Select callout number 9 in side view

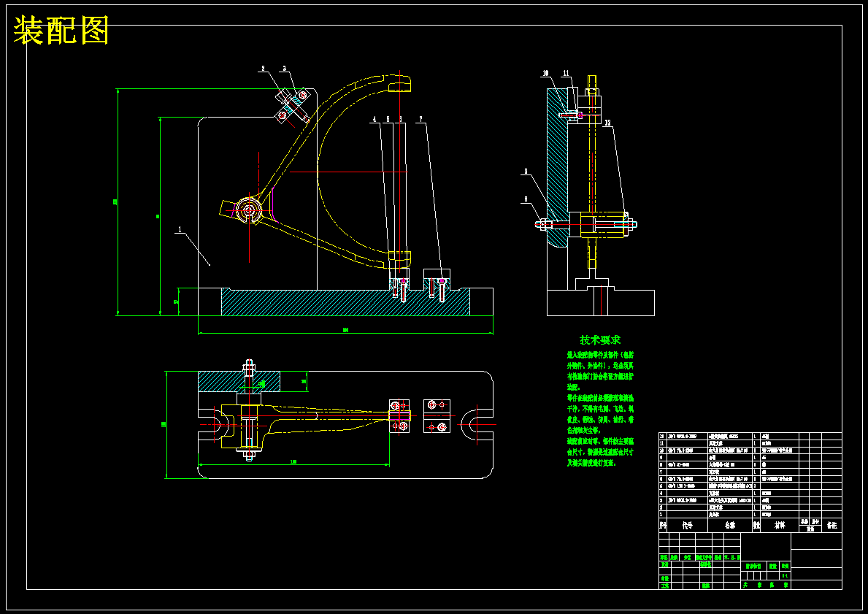[x=526, y=172]
